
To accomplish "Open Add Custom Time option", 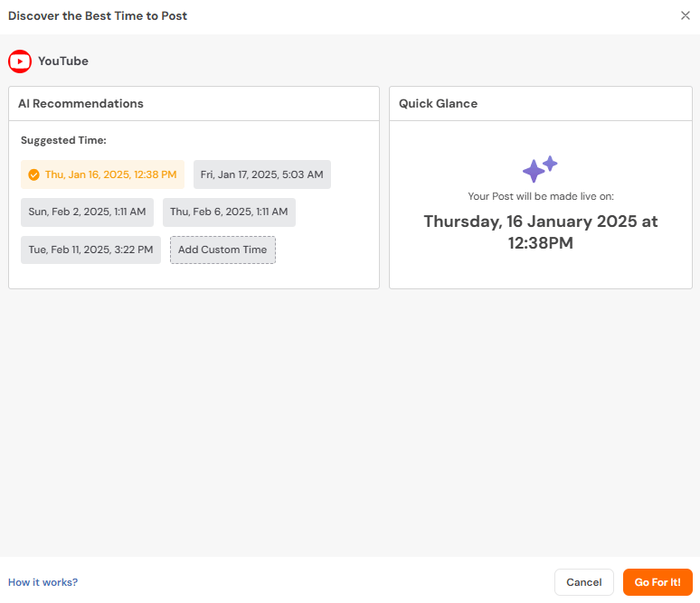I will [x=222, y=250].
